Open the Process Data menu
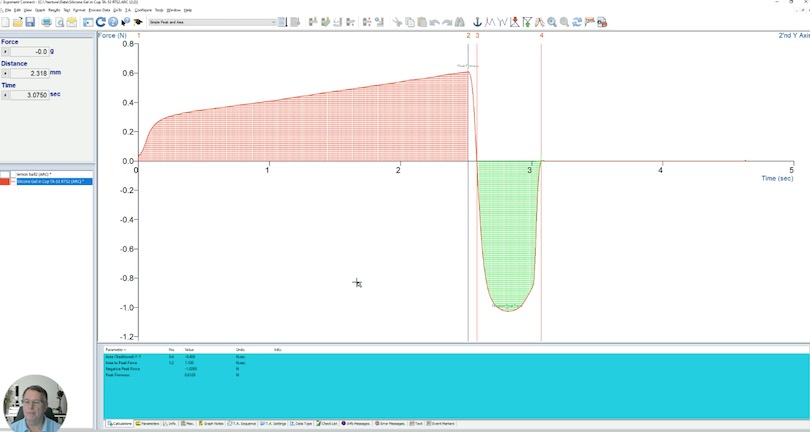 pyautogui.click(x=99, y=10)
